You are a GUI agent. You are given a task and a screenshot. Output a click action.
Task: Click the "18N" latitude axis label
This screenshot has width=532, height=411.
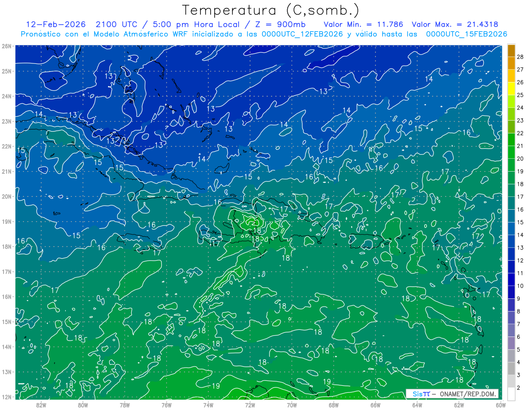point(7,247)
